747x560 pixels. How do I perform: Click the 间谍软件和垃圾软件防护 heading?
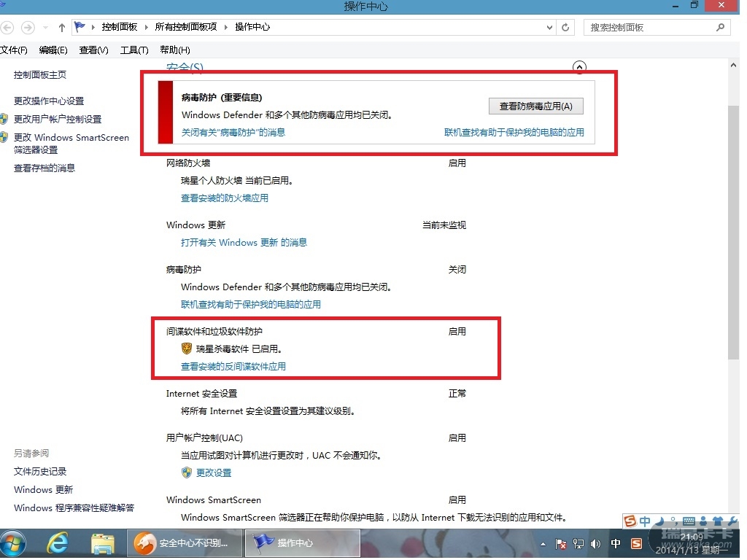tap(214, 332)
